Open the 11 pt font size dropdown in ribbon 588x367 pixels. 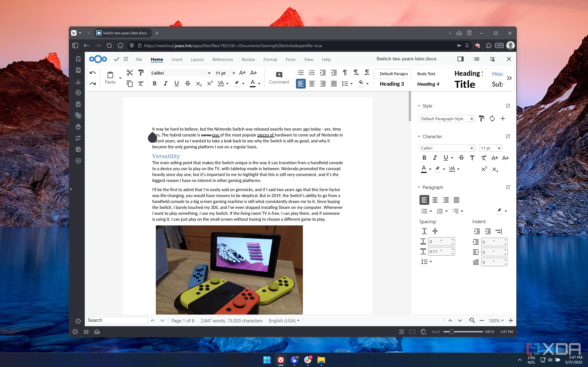coord(233,73)
